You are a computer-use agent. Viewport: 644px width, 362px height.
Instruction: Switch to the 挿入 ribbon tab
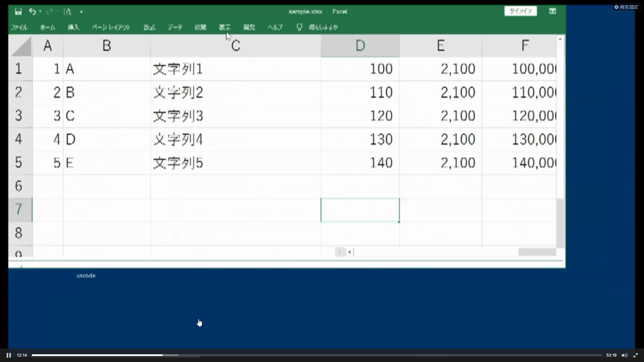click(x=73, y=27)
